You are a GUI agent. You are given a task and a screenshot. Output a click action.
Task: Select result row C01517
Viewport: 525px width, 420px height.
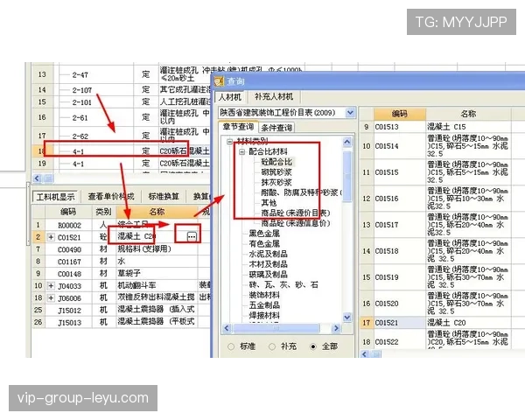pyautogui.click(x=442, y=225)
